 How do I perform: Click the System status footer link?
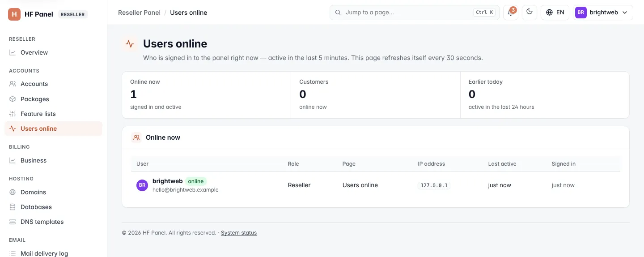click(239, 233)
